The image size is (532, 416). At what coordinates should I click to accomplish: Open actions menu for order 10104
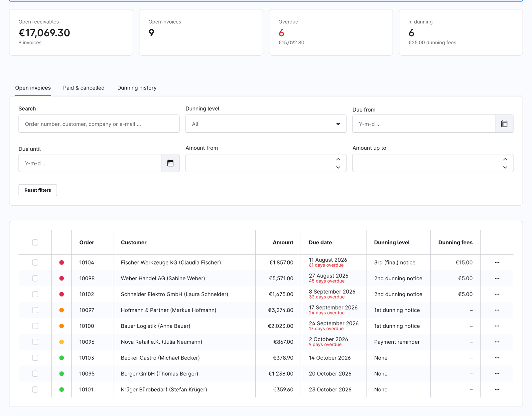point(497,263)
